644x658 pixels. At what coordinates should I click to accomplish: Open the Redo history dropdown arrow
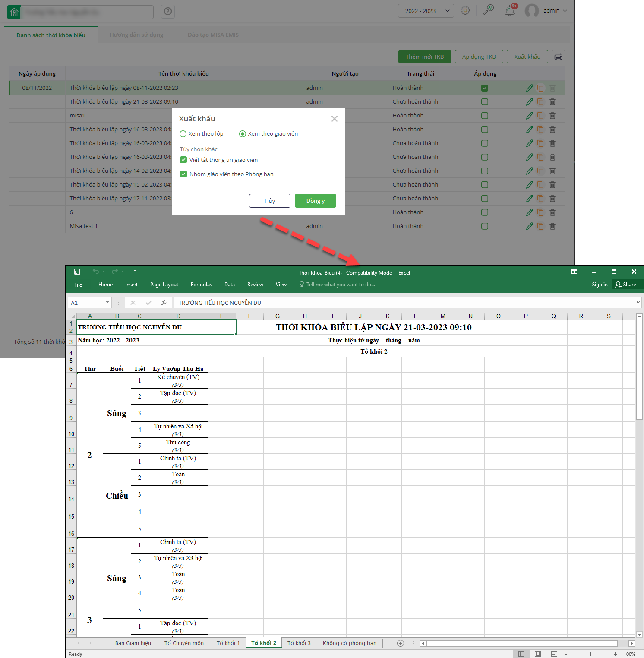[x=123, y=272]
